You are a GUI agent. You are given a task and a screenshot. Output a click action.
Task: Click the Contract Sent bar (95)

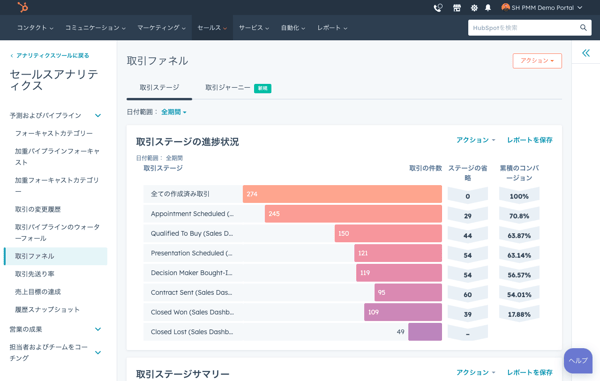tap(408, 293)
